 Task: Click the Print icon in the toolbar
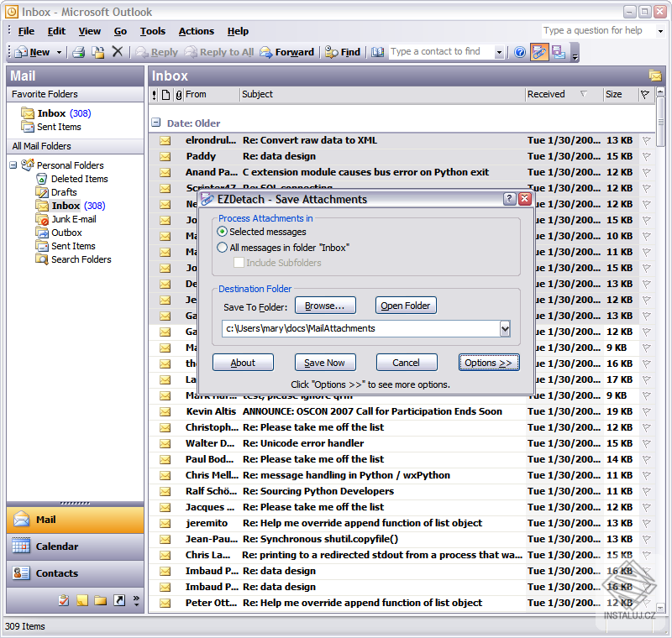[x=78, y=52]
